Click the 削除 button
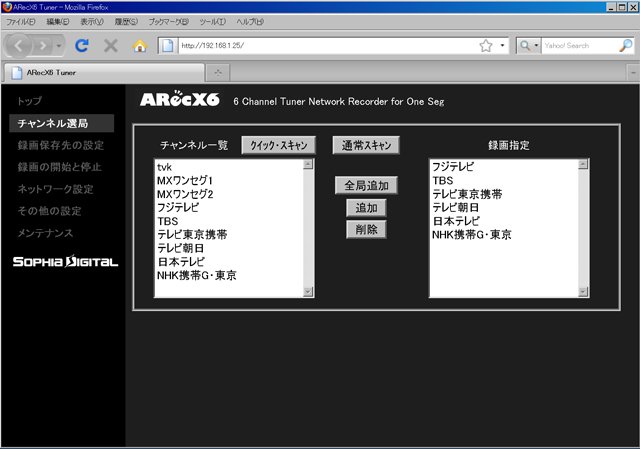This screenshot has width=640, height=449. 366,230
